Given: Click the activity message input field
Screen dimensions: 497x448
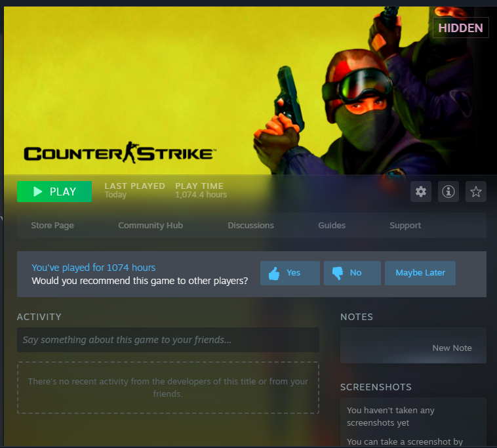Looking at the screenshot, I should tap(168, 340).
